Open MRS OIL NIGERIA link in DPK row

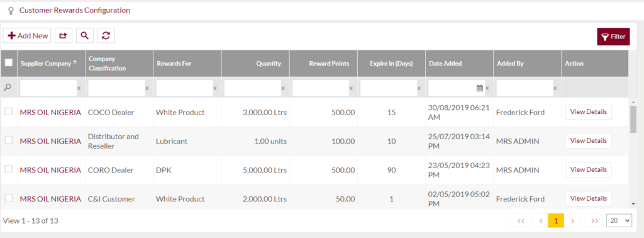[50, 170]
